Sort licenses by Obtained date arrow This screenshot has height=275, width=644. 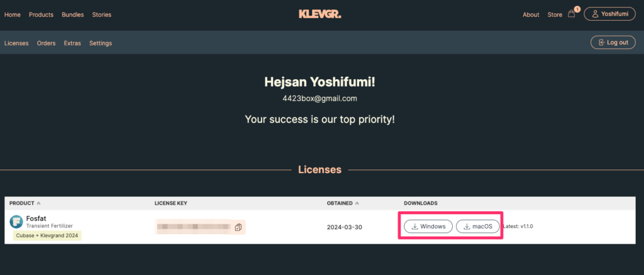[357, 203]
